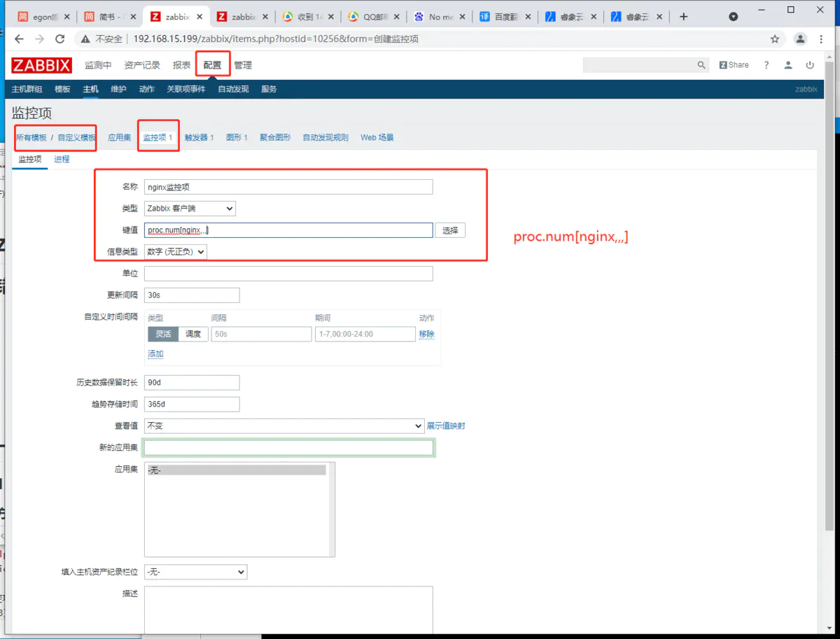Open the Chrome three-dot menu
The height and width of the screenshot is (639, 840).
coord(821,39)
